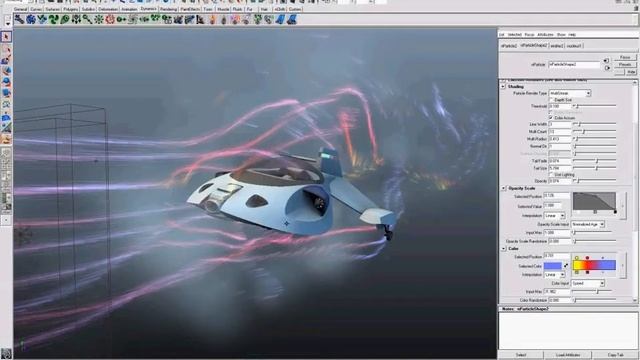
Task: Click the eyedropper icon next to Selected Color
Action: [567, 266]
